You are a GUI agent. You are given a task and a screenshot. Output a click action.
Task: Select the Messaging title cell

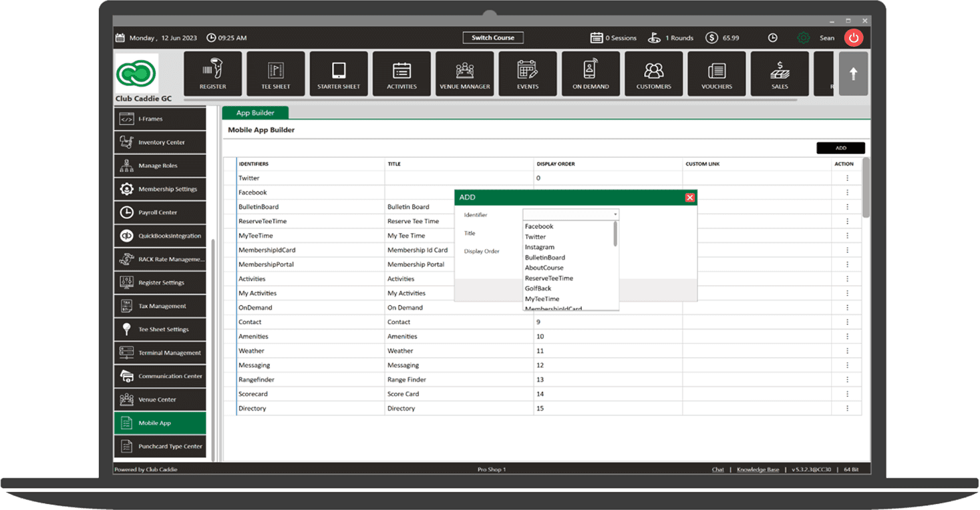pyautogui.click(x=459, y=365)
